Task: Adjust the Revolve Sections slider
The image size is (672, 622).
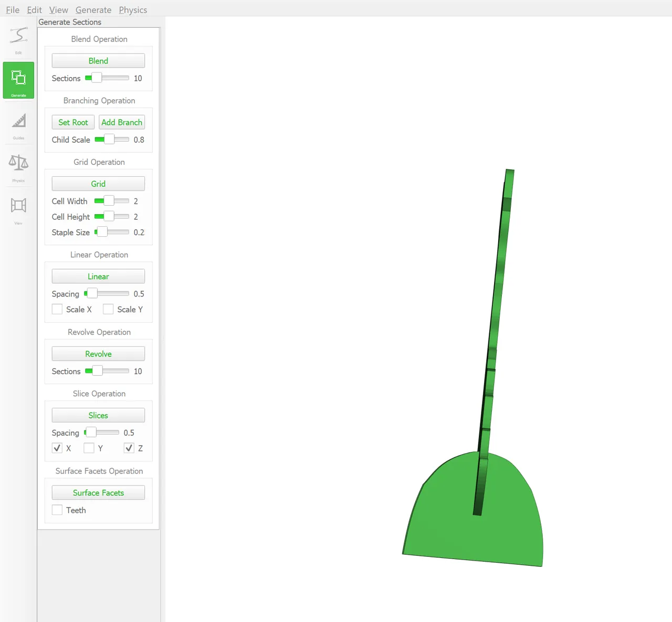Action: click(107, 371)
